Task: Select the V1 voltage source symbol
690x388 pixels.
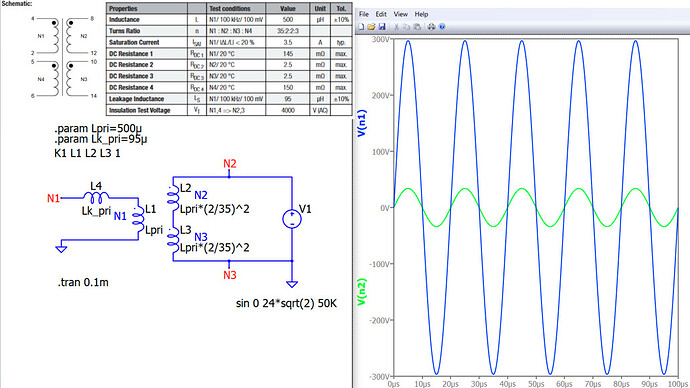Action: click(292, 219)
